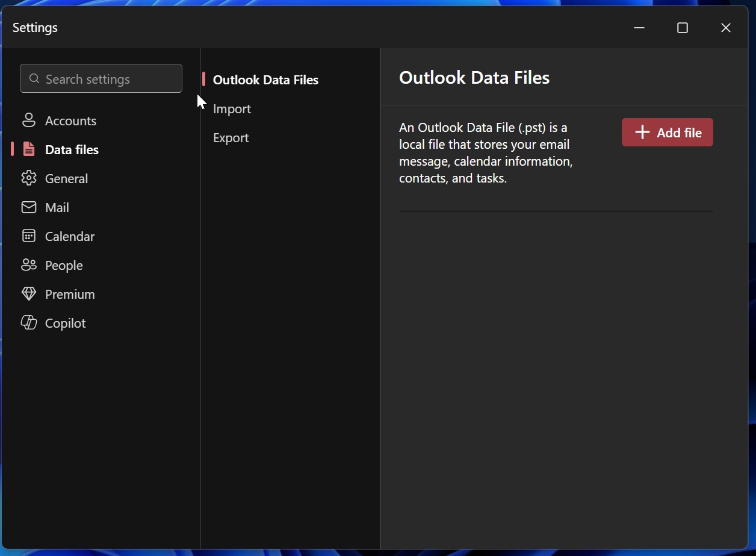
Task: Select the Outlook Data Files subsection
Action: click(x=265, y=80)
